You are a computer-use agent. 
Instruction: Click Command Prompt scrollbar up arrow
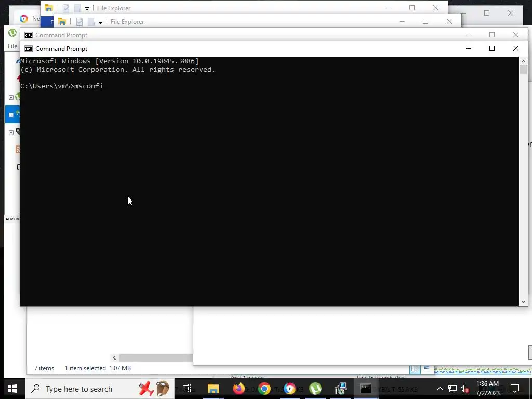coord(523,61)
